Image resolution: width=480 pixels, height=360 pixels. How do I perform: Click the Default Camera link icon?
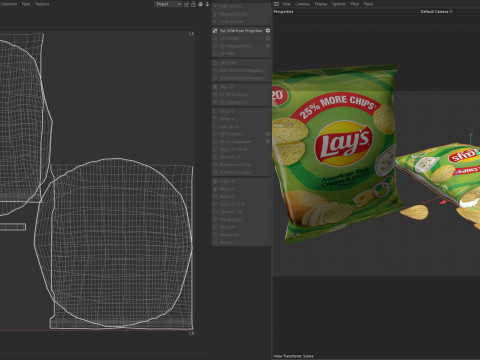pos(451,12)
